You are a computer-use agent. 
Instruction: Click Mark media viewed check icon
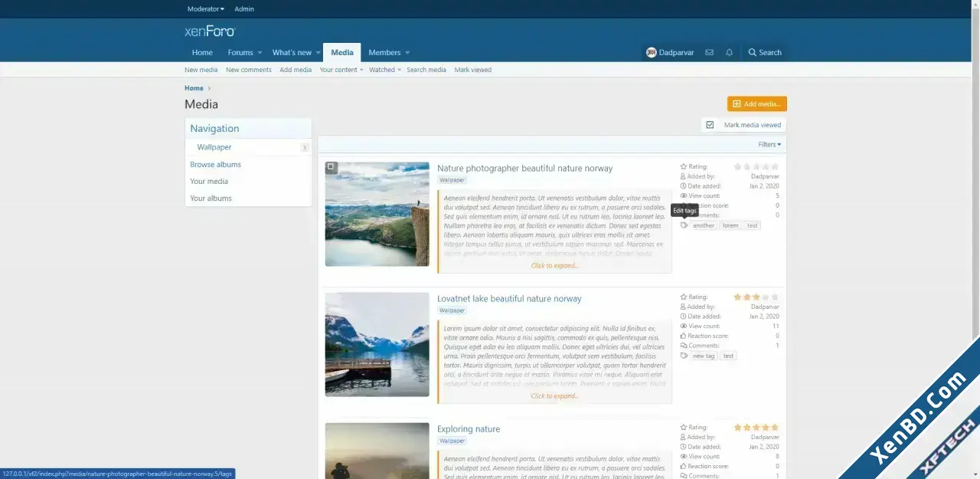coord(710,125)
